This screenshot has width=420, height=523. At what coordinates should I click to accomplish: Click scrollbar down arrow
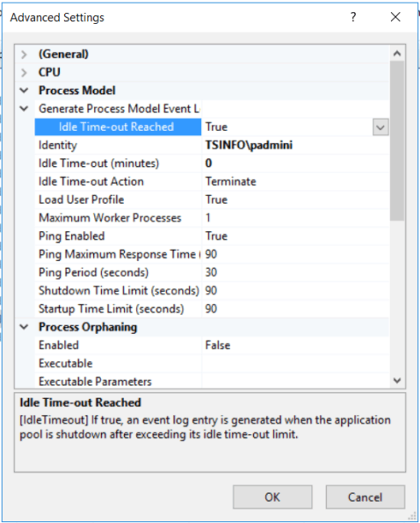pos(397,381)
